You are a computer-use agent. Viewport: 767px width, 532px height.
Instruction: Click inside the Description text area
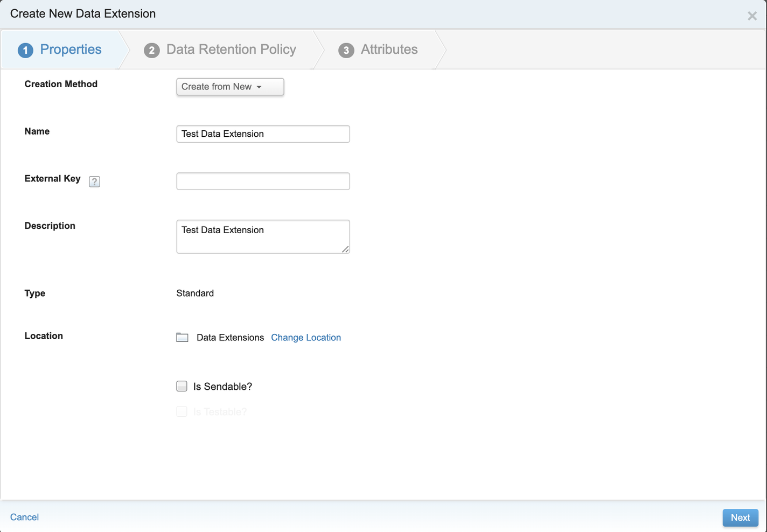coord(263,236)
